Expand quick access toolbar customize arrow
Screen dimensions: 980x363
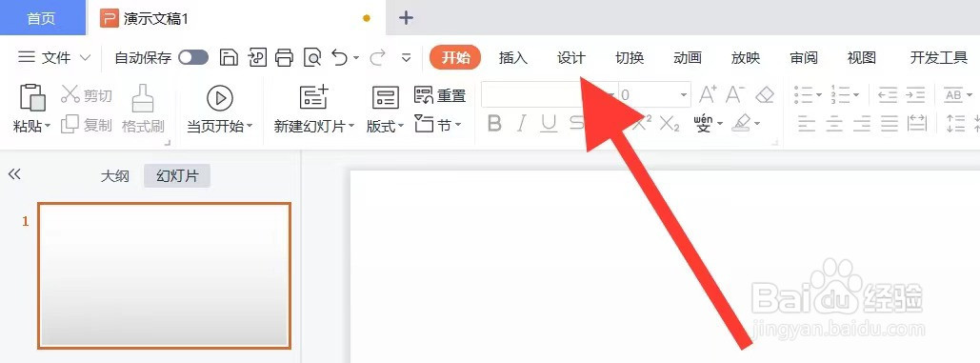pos(407,58)
